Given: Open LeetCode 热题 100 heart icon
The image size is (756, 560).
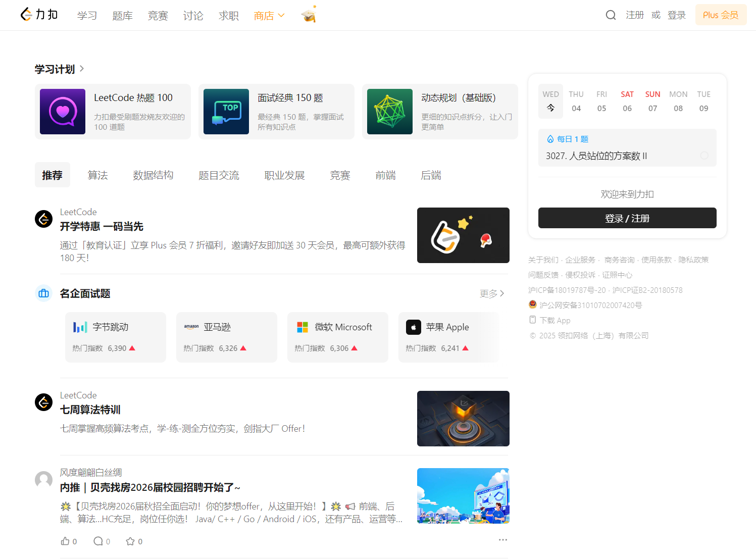Looking at the screenshot, I should click(x=63, y=112).
